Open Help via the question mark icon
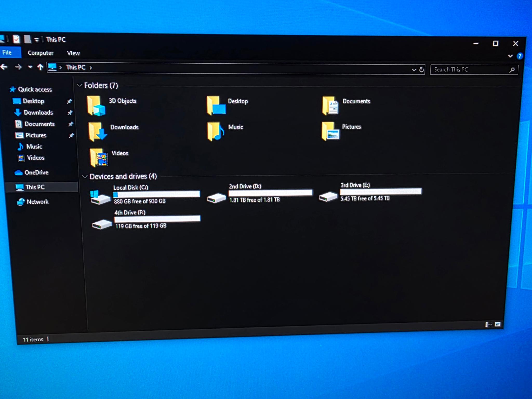 coord(520,56)
